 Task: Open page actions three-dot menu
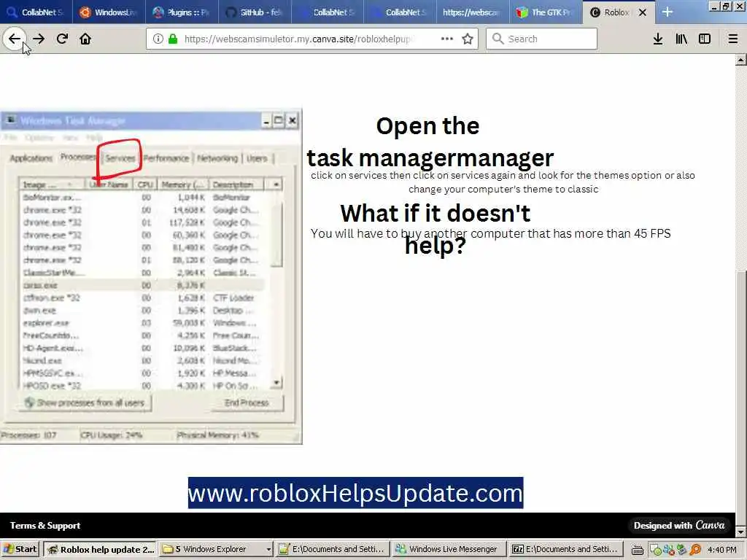[x=447, y=39]
